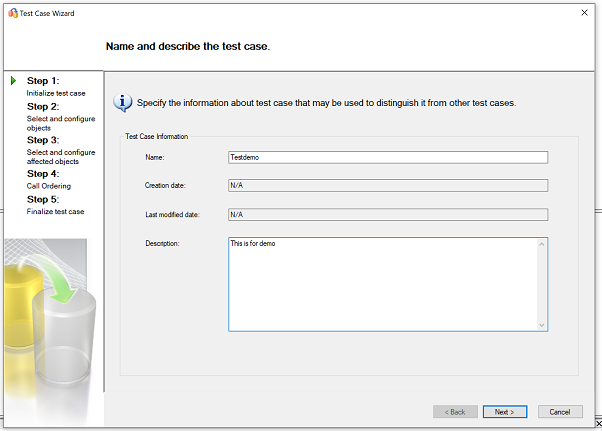
Task: Close the Test Case Wizard window
Action: click(x=584, y=13)
